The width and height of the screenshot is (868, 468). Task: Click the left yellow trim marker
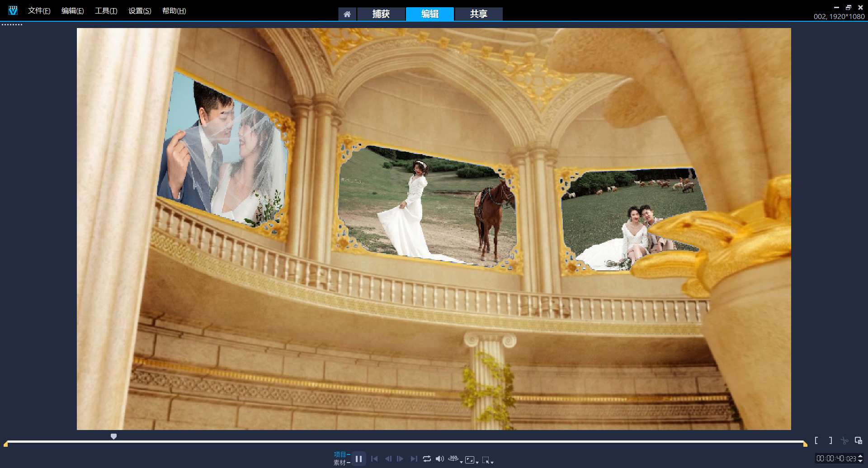[x=5, y=444]
